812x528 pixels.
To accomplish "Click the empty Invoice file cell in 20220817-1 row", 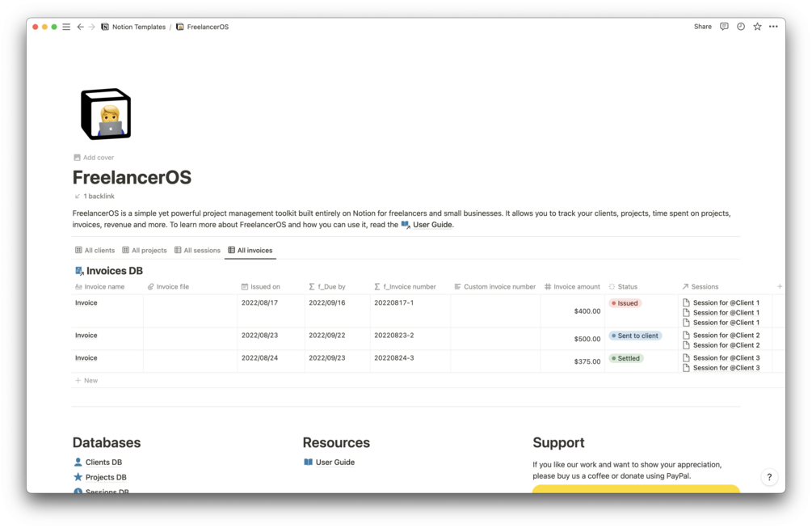I will (190, 310).
